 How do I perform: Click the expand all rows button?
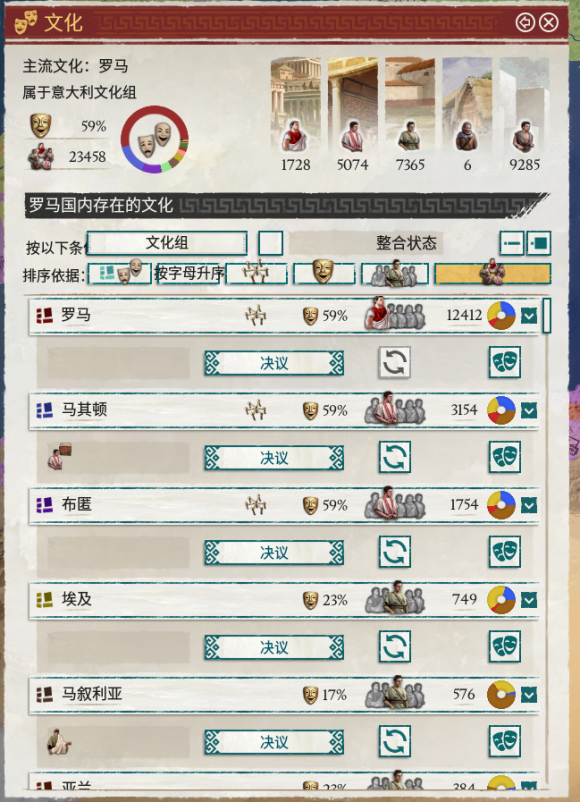point(539,242)
